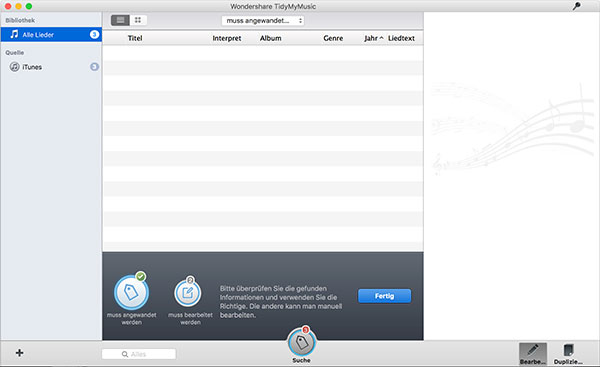The width and height of the screenshot is (600, 367).
Task: Click the Quelle section heading
Action: click(x=15, y=52)
